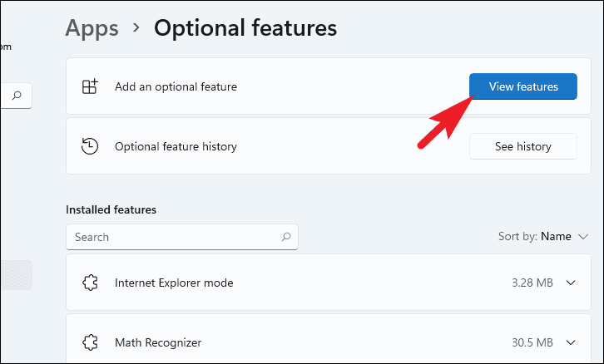Expand the Internet Explorer mode entry chevron
The image size is (604, 364).
pos(571,283)
